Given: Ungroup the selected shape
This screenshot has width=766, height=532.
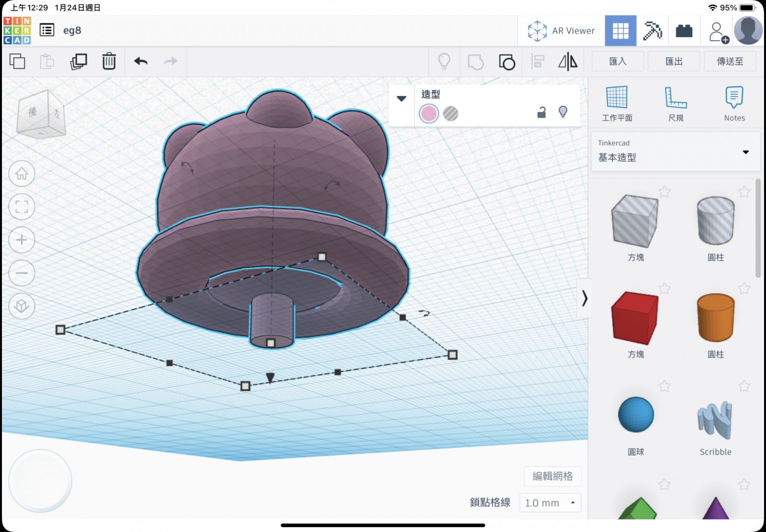Looking at the screenshot, I should 507,62.
